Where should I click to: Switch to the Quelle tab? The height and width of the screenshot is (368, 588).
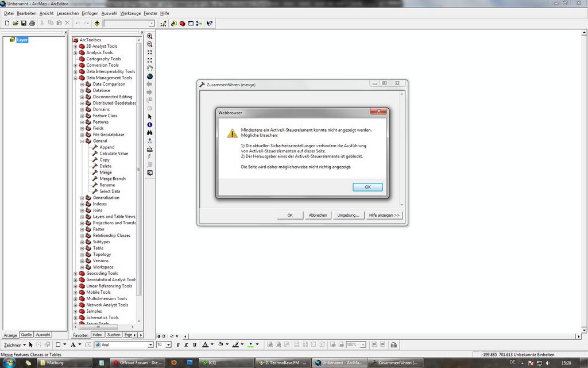point(26,335)
